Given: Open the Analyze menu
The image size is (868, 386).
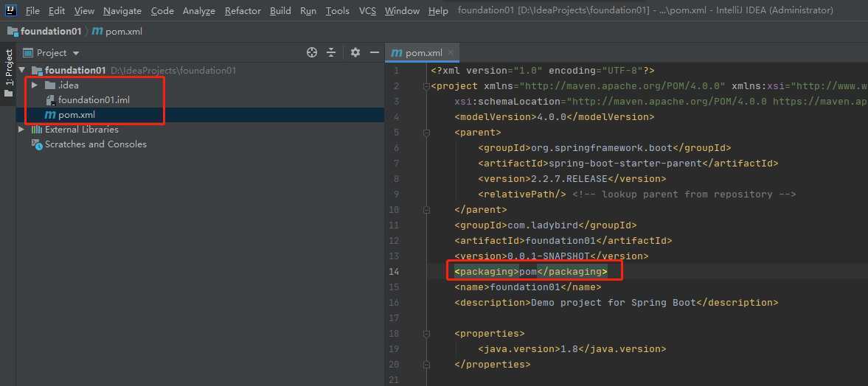Looking at the screenshot, I should coord(199,10).
